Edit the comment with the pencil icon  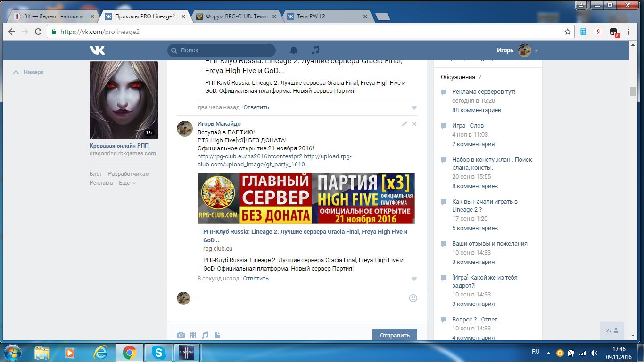[x=405, y=123]
